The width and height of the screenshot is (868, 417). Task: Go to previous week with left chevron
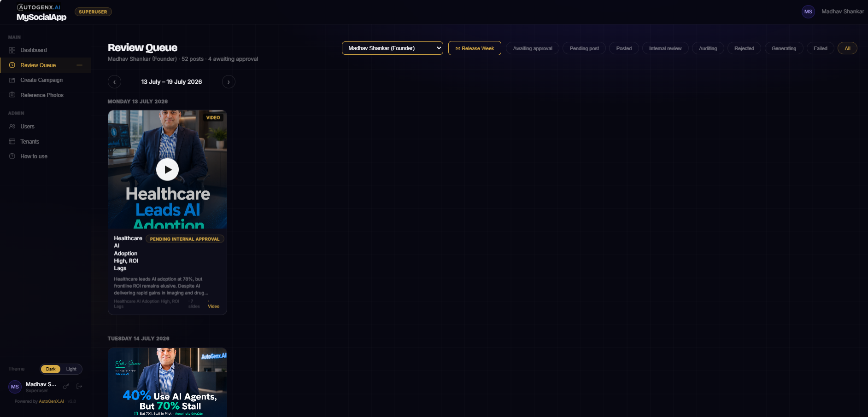pos(114,82)
